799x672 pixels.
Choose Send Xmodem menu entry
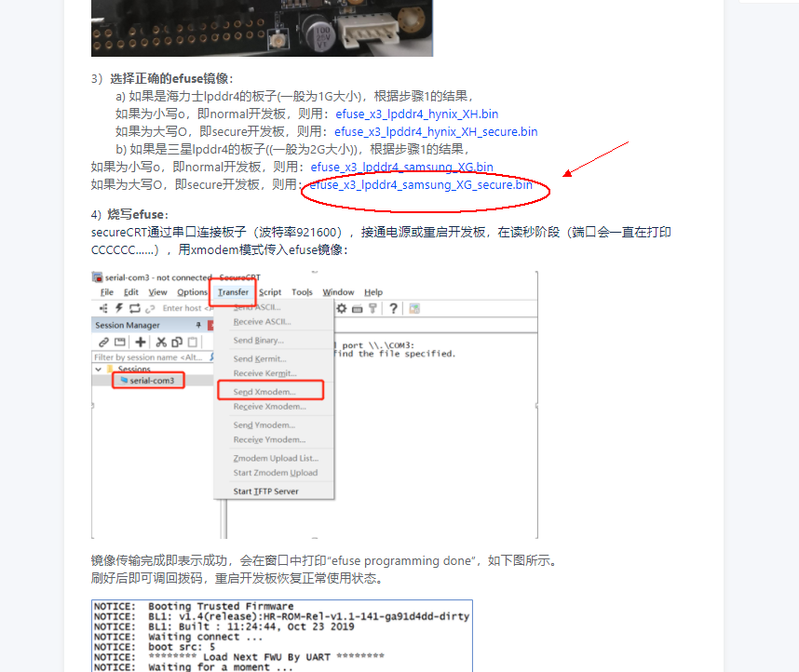click(x=264, y=392)
